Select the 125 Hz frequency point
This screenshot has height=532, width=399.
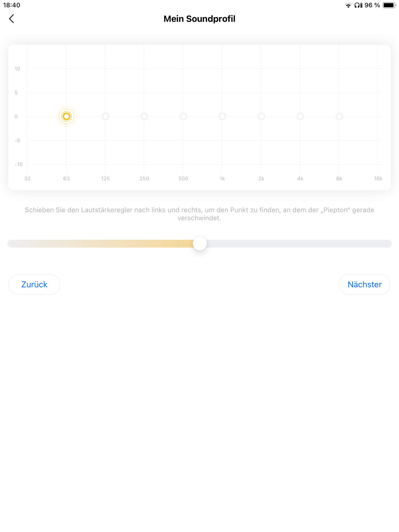[105, 116]
